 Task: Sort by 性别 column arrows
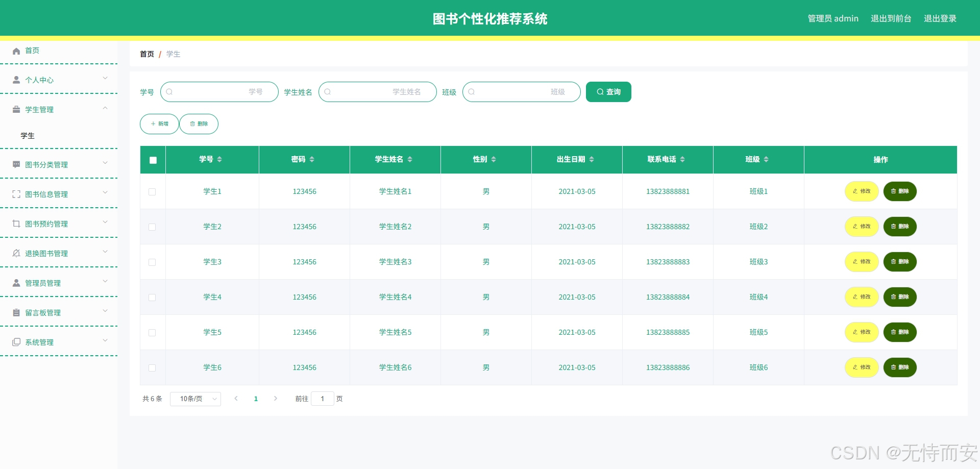point(494,159)
